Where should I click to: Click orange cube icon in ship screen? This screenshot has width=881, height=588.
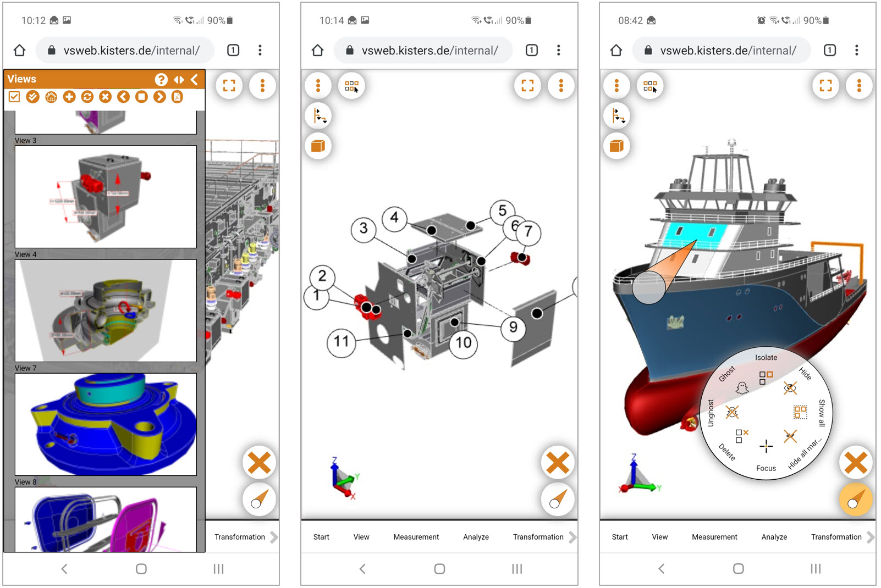point(616,146)
